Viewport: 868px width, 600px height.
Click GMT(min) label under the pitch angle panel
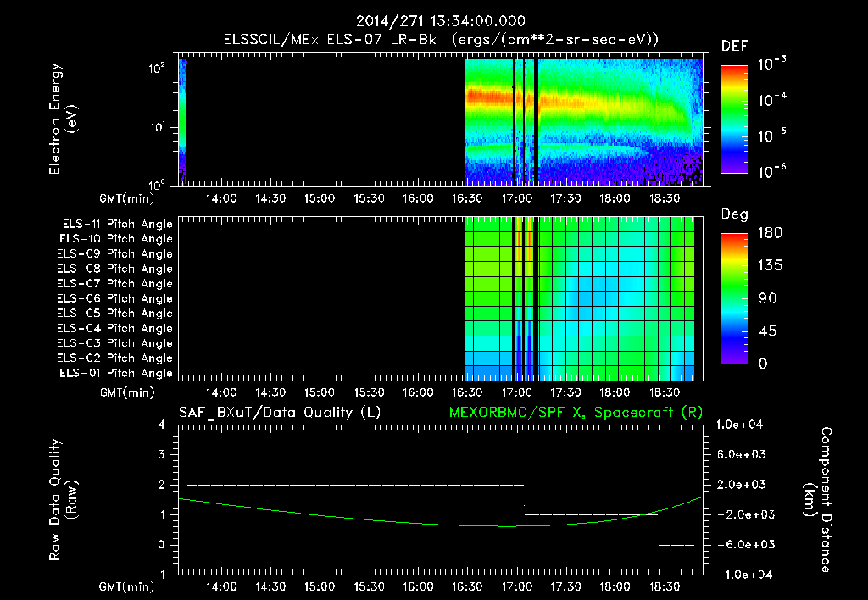pyautogui.click(x=127, y=392)
